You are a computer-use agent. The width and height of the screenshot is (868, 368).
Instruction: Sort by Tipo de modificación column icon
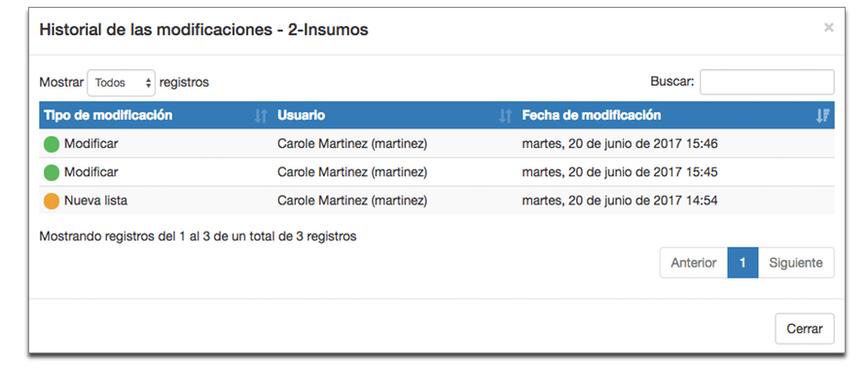point(260,116)
